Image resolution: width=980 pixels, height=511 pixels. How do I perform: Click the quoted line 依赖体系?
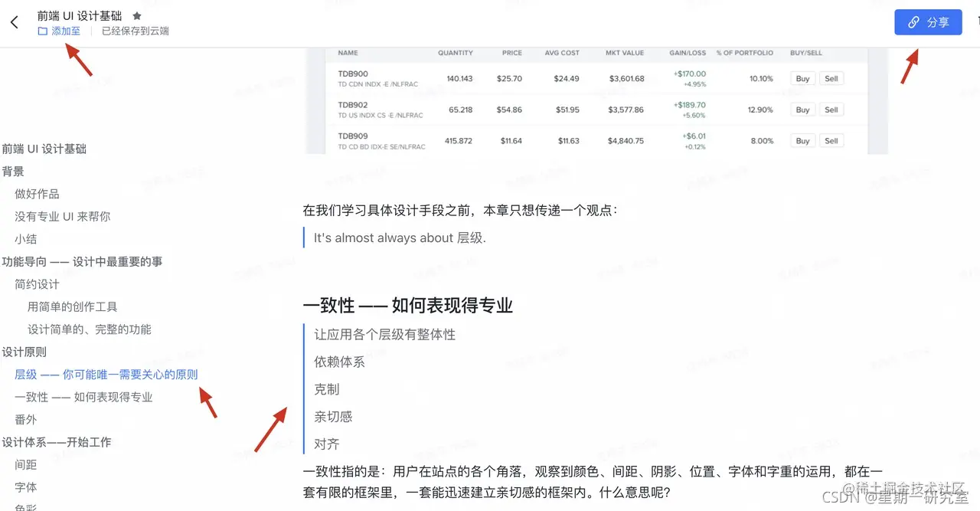tap(339, 362)
